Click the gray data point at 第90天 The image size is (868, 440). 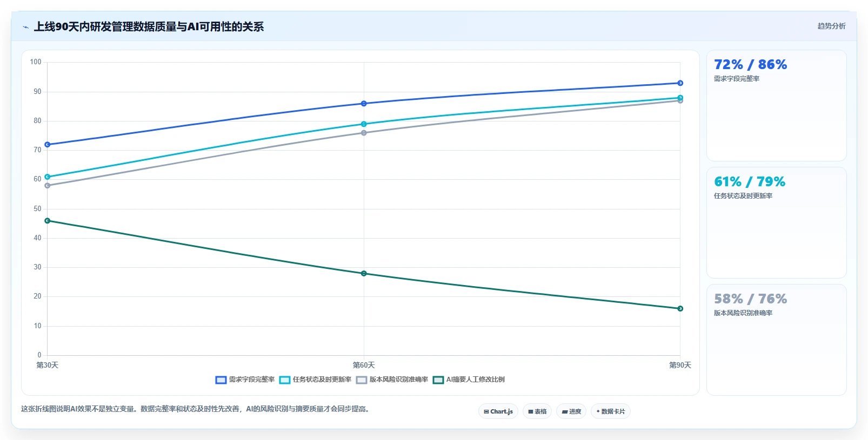(x=680, y=101)
